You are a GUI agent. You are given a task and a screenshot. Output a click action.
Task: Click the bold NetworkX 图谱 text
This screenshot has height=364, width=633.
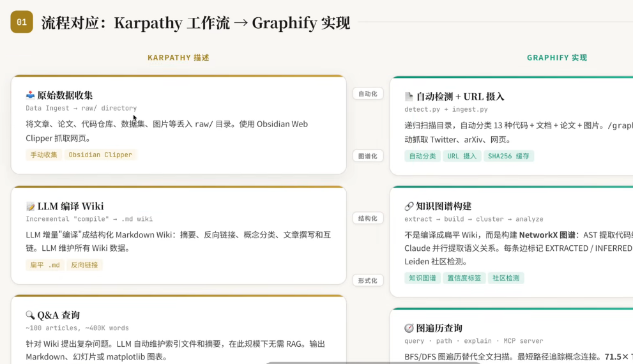pyautogui.click(x=547, y=235)
